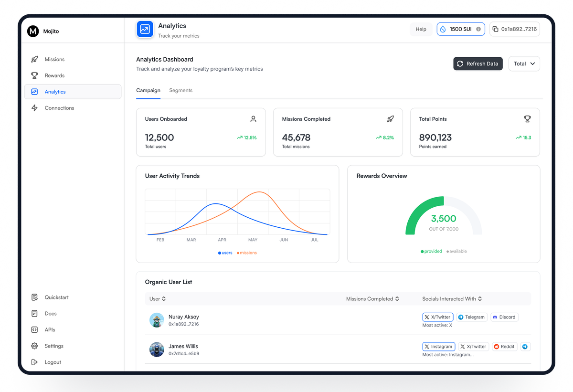The width and height of the screenshot is (573, 392).
Task: Click the Help button
Action: [421, 29]
